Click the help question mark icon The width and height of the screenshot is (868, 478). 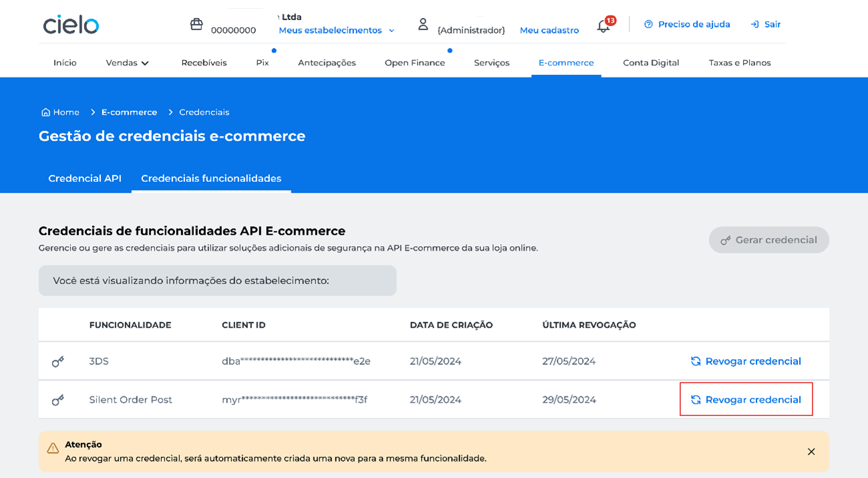tap(648, 24)
